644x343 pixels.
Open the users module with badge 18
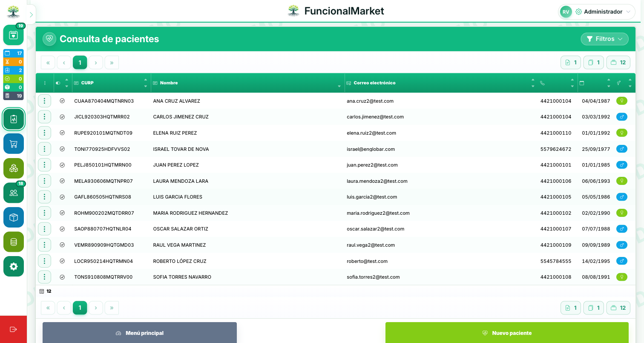(x=14, y=193)
